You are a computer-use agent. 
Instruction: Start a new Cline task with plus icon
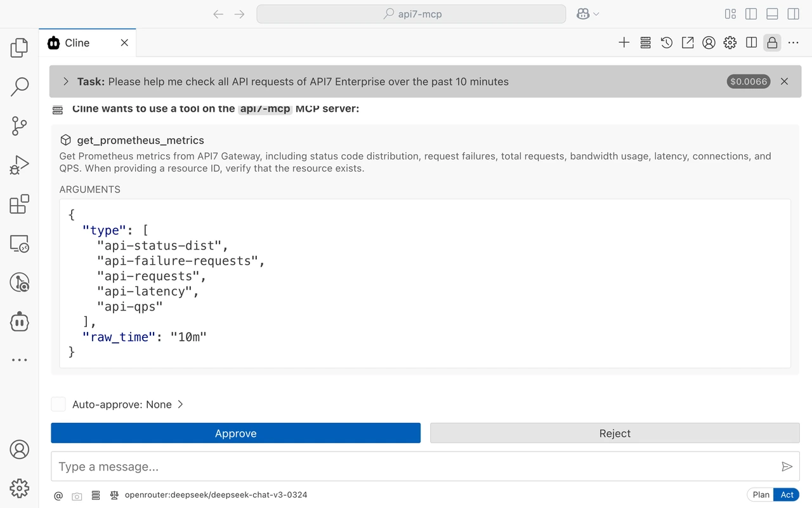tap(624, 43)
